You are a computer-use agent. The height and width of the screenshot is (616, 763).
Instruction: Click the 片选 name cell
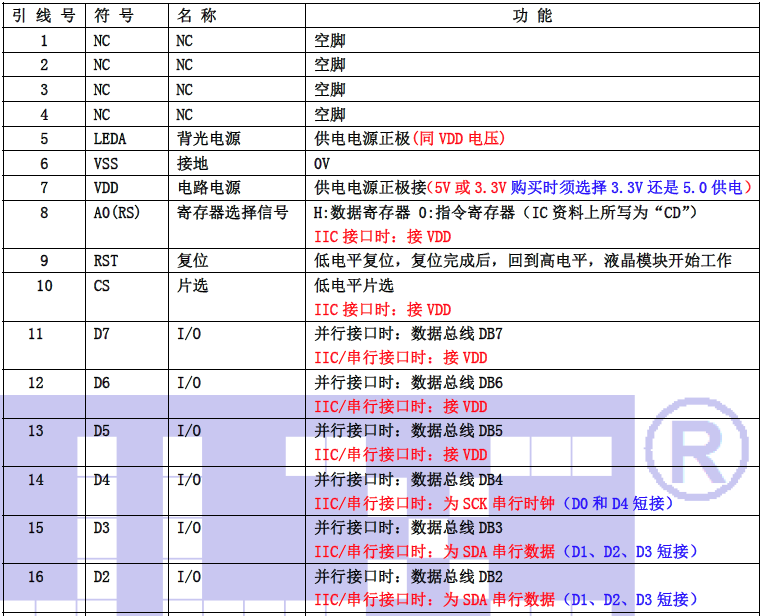193,286
